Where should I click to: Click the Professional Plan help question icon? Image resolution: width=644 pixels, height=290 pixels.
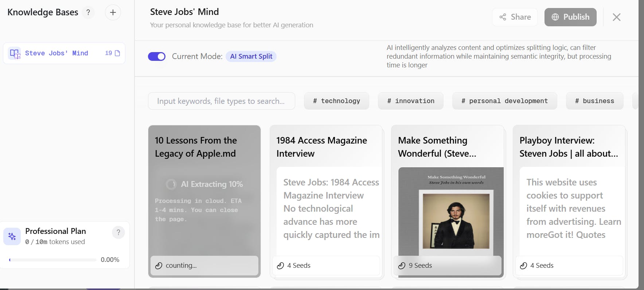point(118,232)
